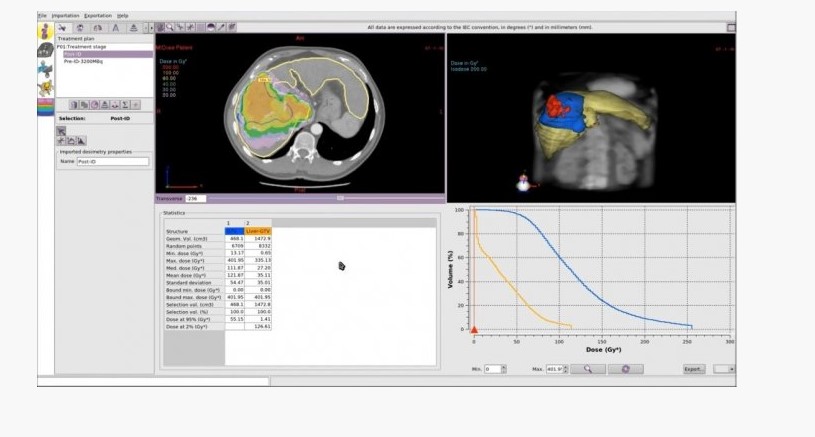Image resolution: width=815 pixels, height=437 pixels.
Task: Click the fifth icon in plan action bar
Action: [x=115, y=105]
